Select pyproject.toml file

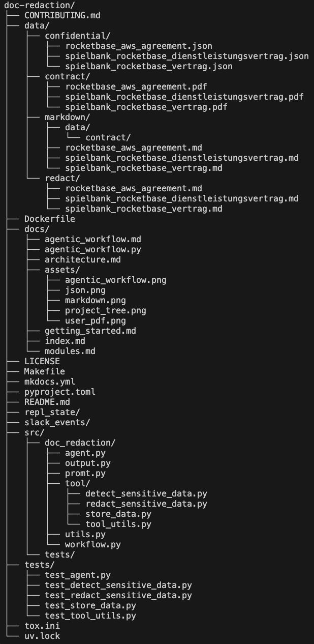coord(59,392)
